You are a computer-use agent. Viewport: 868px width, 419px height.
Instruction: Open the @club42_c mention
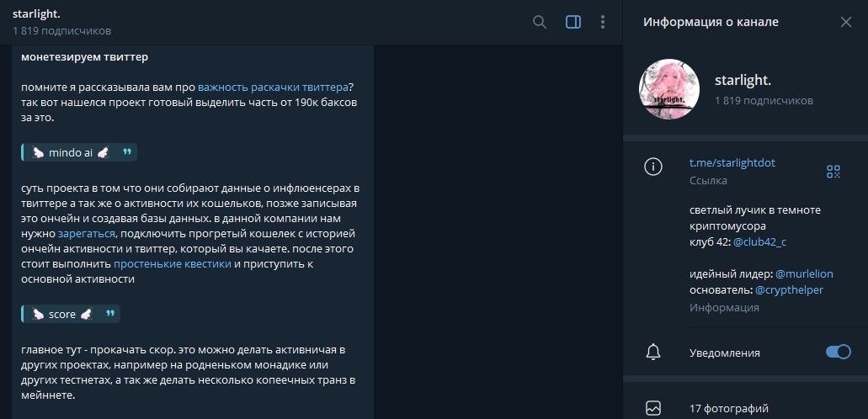759,241
